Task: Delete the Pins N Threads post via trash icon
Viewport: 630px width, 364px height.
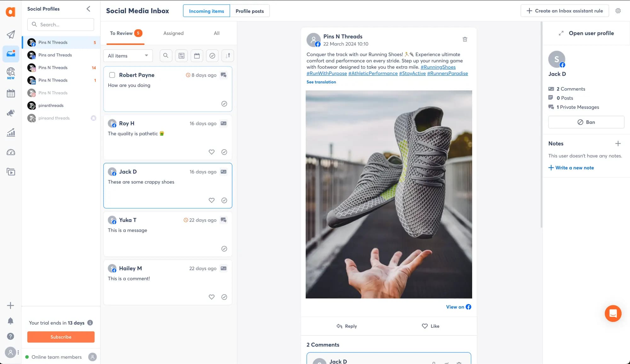Action: tap(465, 39)
